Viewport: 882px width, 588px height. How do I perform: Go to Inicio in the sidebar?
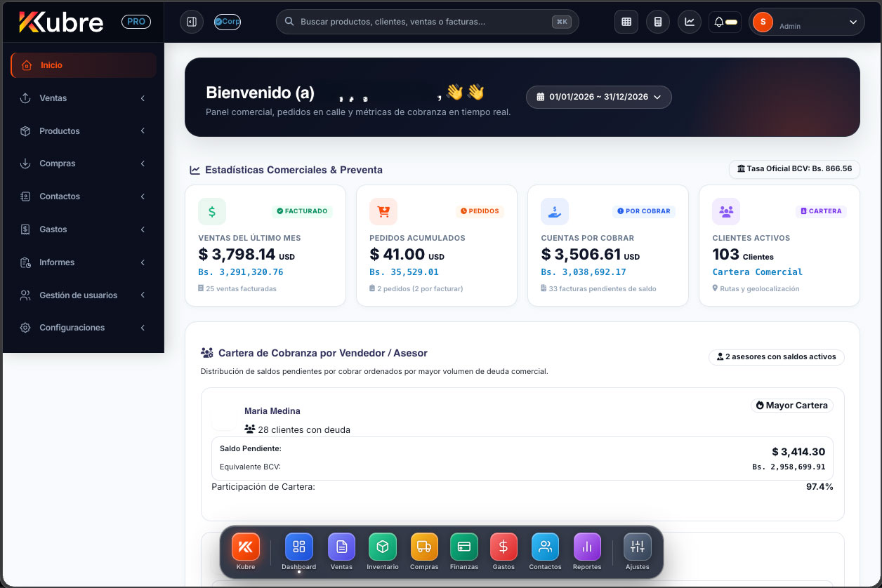(84, 65)
